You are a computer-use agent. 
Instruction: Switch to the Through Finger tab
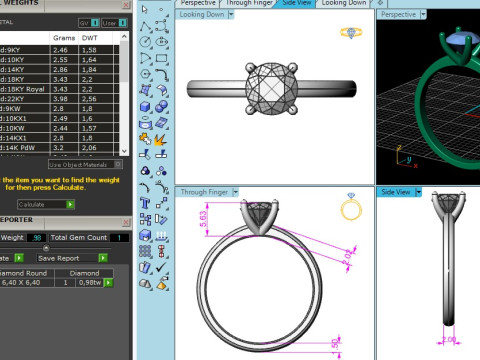pos(249,3)
